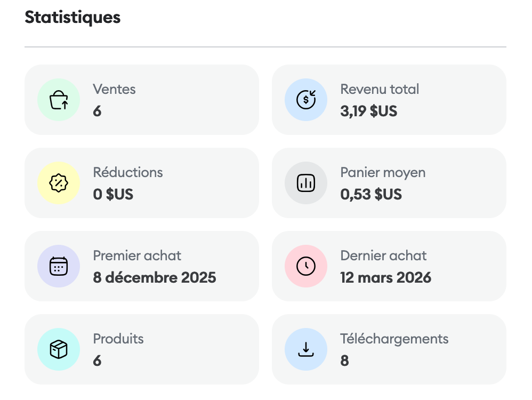Click the 3,19 $US revenue value

pyautogui.click(x=368, y=111)
